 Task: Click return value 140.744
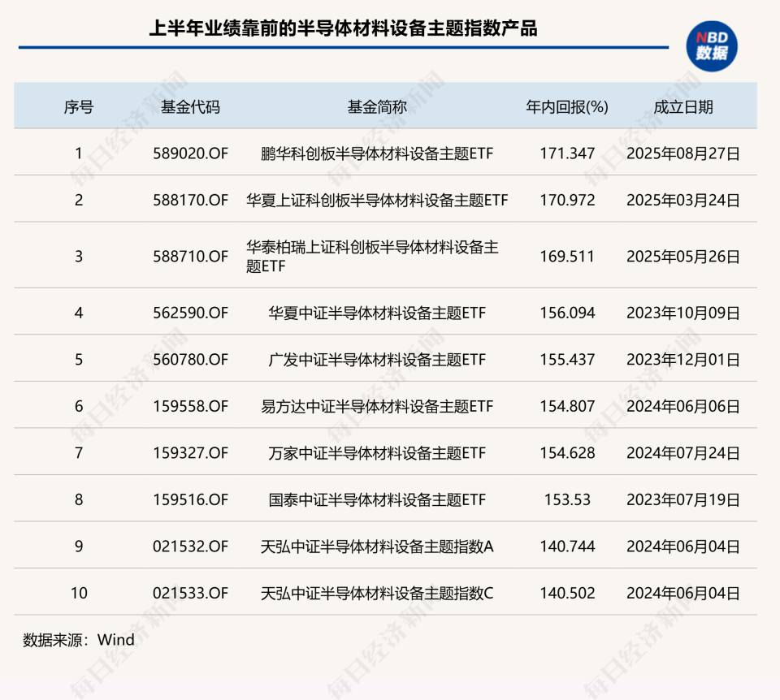(x=567, y=547)
